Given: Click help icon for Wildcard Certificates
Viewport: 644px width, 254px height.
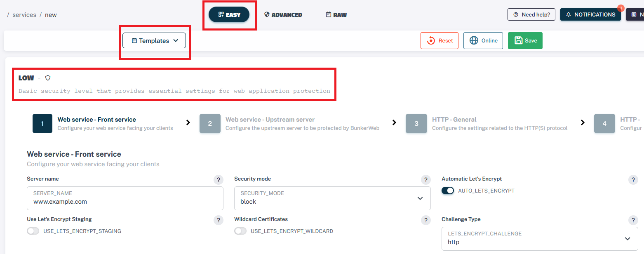Looking at the screenshot, I should click(x=426, y=220).
